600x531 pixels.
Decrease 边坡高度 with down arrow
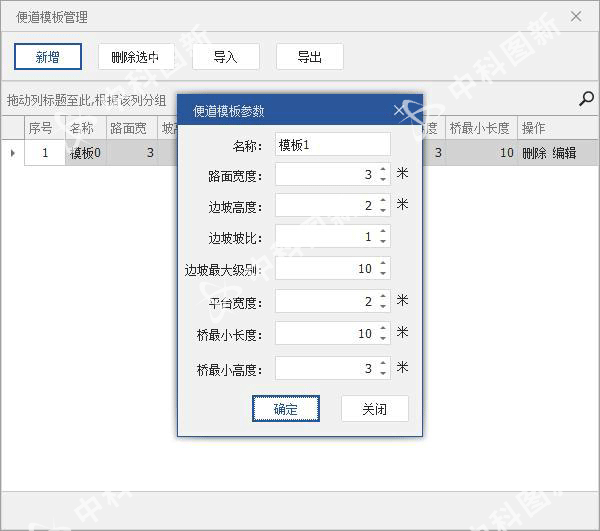click(383, 211)
